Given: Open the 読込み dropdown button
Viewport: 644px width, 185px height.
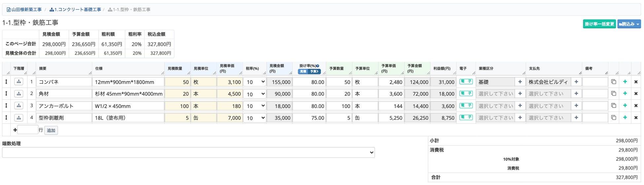Looking at the screenshot, I should 629,24.
